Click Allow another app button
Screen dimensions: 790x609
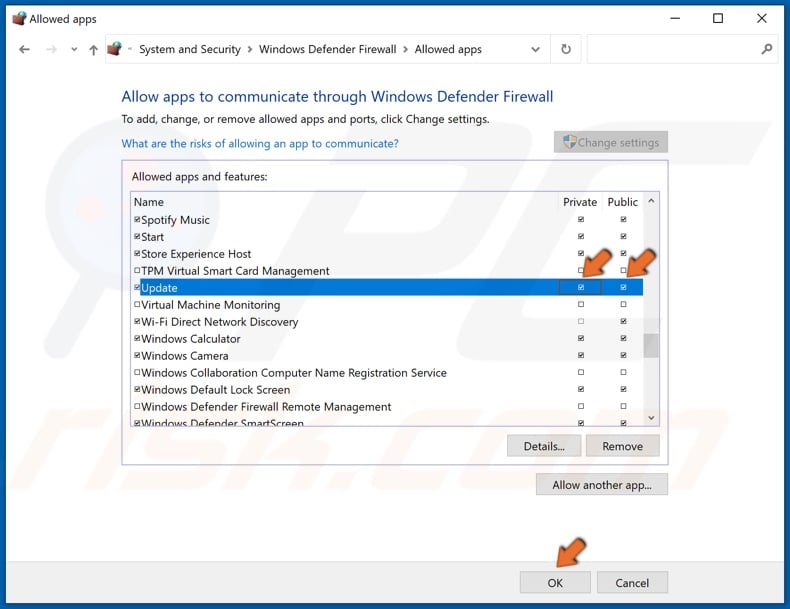(x=602, y=485)
